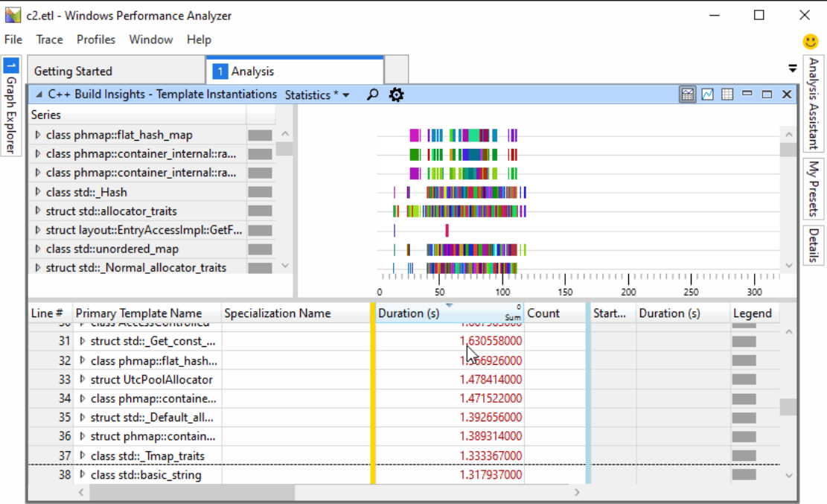Viewport: 827px width, 504px height.
Task: Switch to graph only display layout
Action: coord(707,95)
